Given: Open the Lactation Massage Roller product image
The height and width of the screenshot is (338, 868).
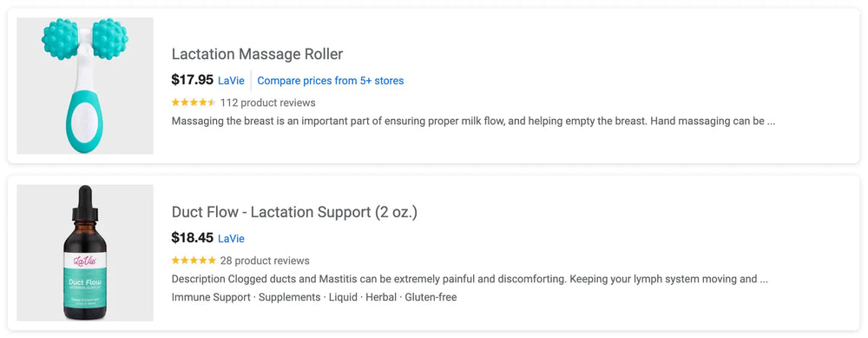Looking at the screenshot, I should point(85,85).
